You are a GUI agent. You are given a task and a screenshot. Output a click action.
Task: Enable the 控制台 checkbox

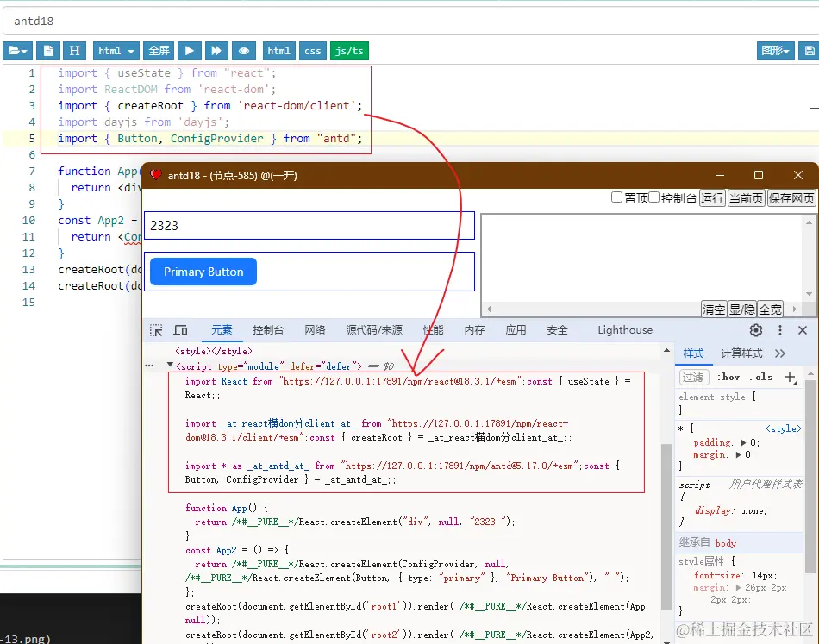pyautogui.click(x=654, y=197)
